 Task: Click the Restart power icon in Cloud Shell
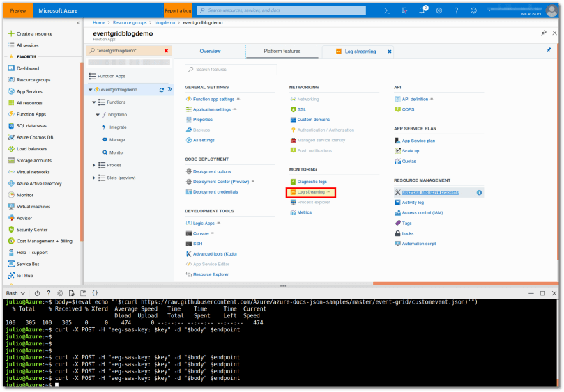(x=37, y=293)
